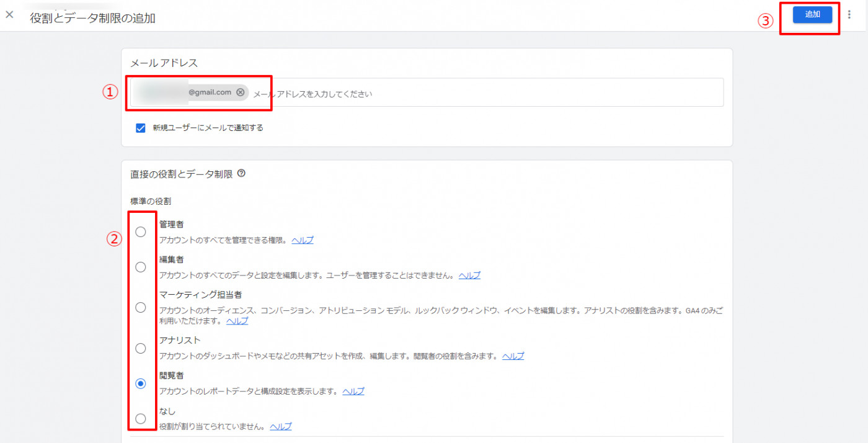
Task: Select the なし role radio button
Action: [x=141, y=419]
